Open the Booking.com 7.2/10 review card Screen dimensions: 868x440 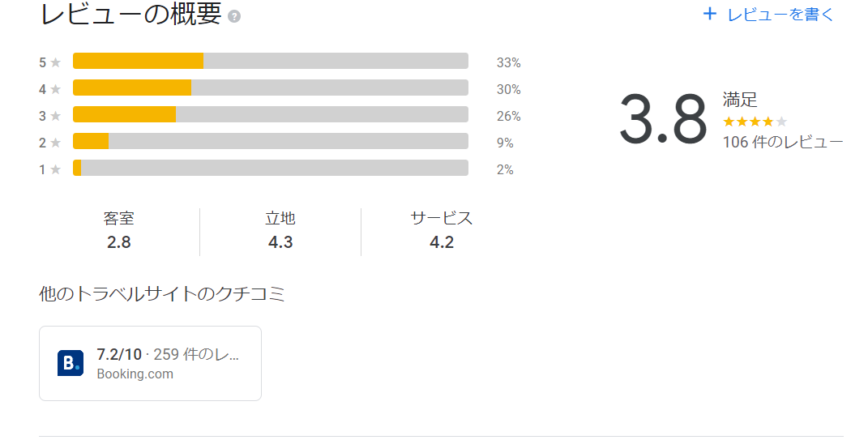(150, 363)
